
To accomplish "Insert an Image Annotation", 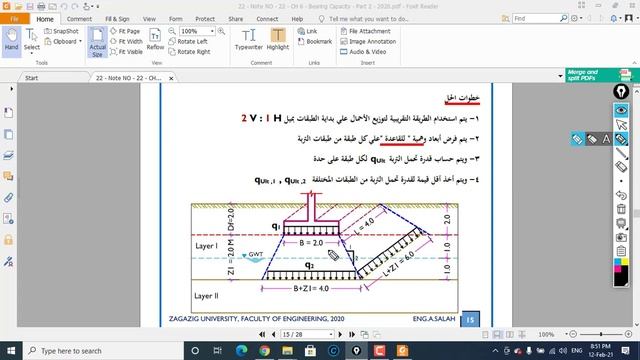I will pos(368,41).
